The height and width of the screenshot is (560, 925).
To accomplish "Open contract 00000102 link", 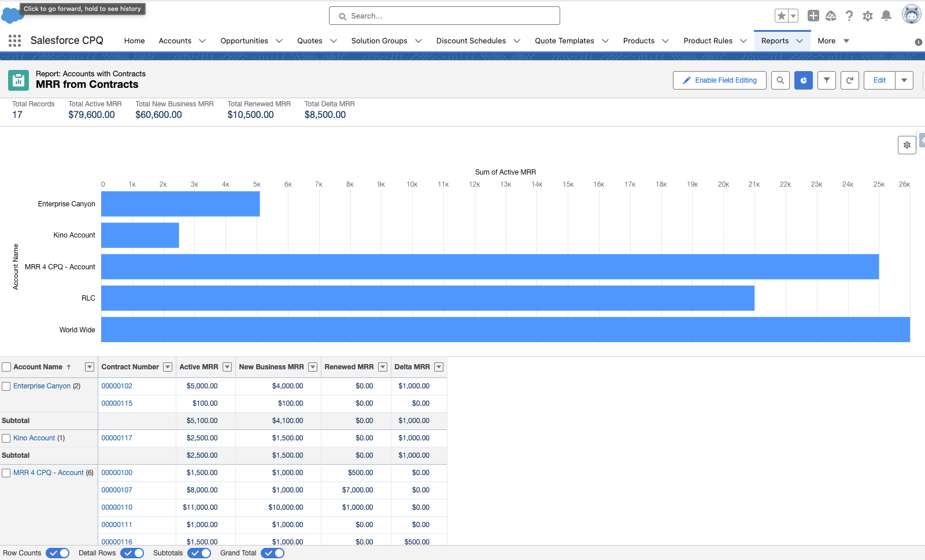I will (117, 386).
